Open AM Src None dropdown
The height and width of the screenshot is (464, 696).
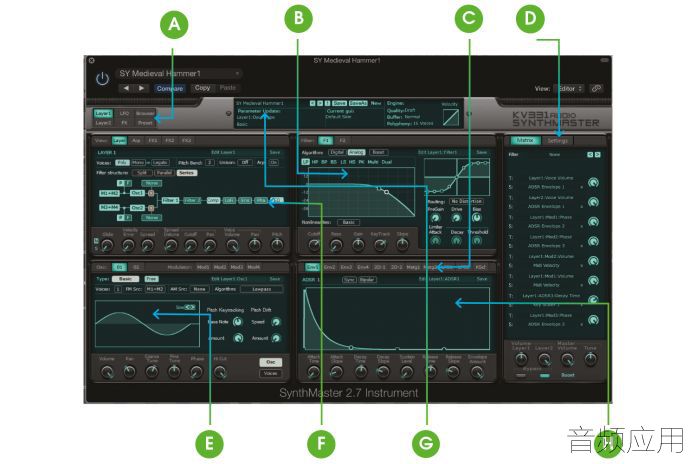pyautogui.click(x=199, y=289)
